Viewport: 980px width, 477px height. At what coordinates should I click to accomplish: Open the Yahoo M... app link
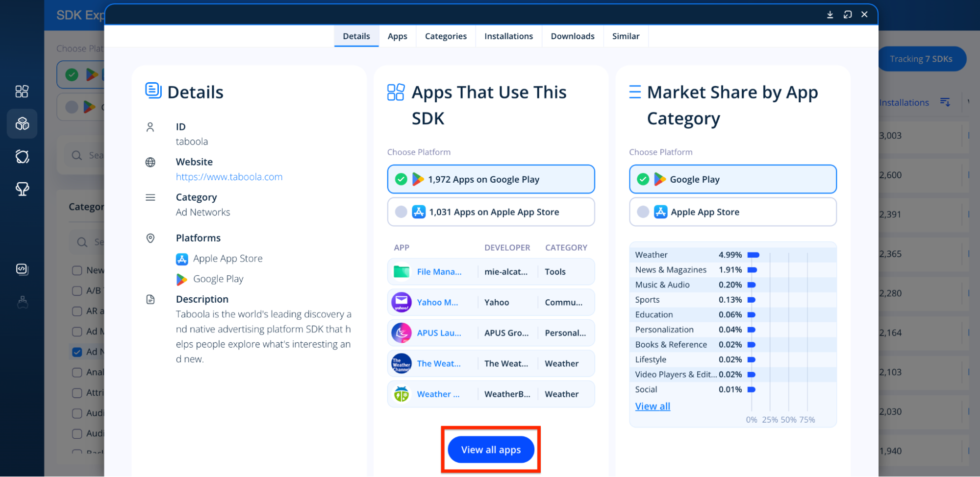[438, 303]
